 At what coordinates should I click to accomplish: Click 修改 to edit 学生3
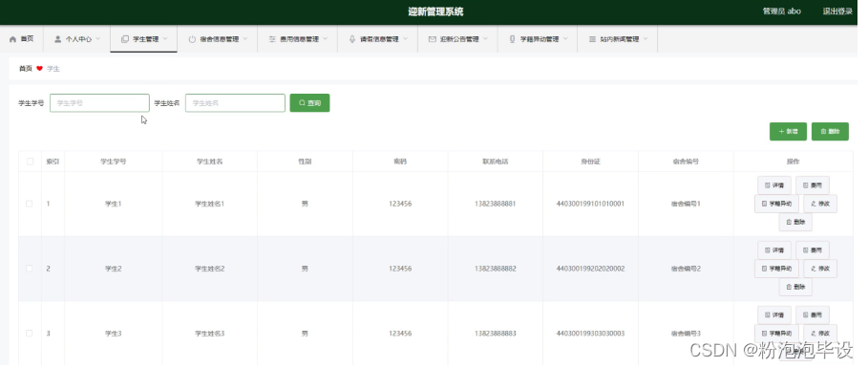(x=820, y=334)
